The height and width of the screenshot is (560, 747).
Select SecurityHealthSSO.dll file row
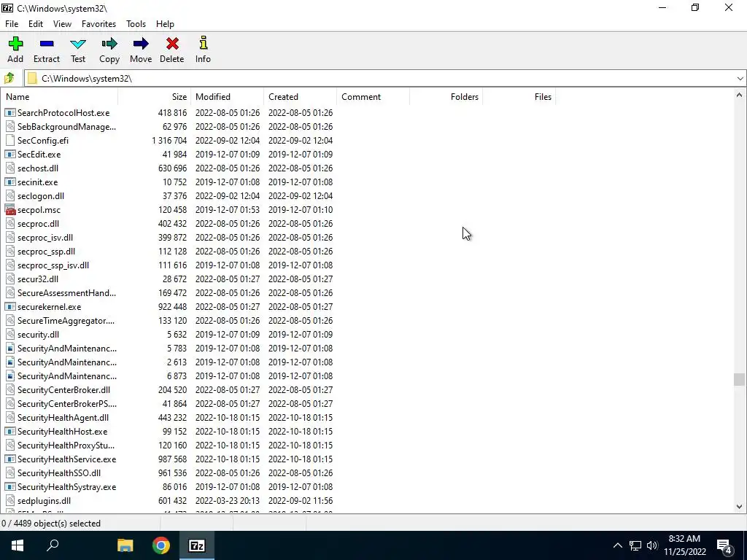pos(279,472)
